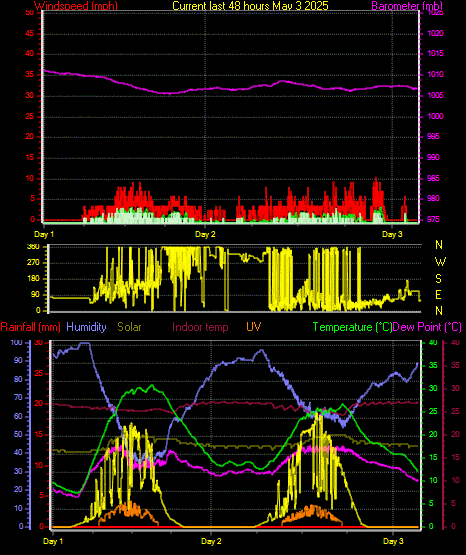Click the S compass label on direction chart
Viewport: 466px width, 555px height.
438,279
